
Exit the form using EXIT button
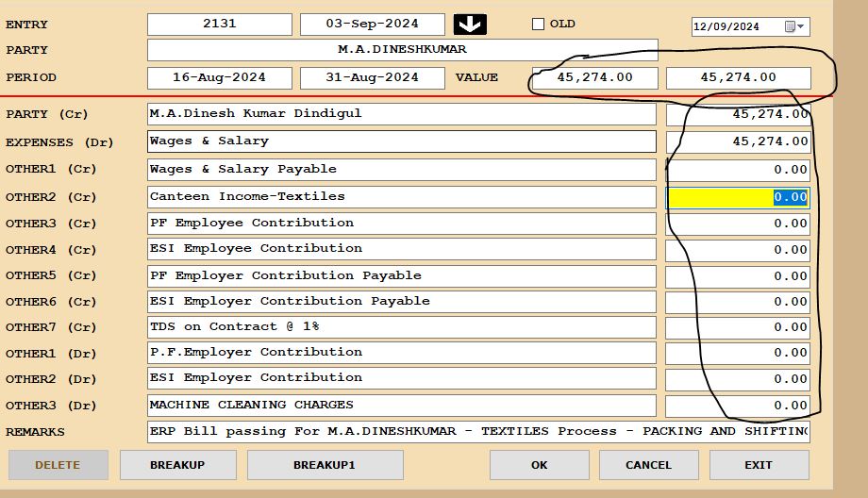759,465
